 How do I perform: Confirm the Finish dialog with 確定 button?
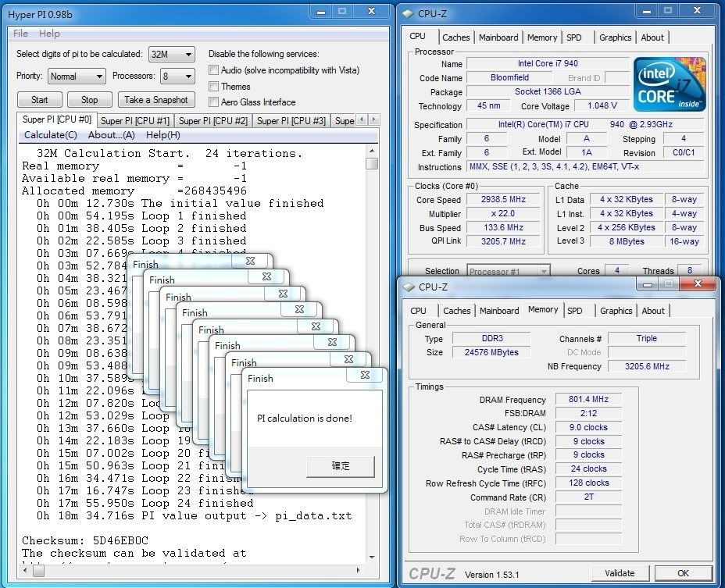341,466
